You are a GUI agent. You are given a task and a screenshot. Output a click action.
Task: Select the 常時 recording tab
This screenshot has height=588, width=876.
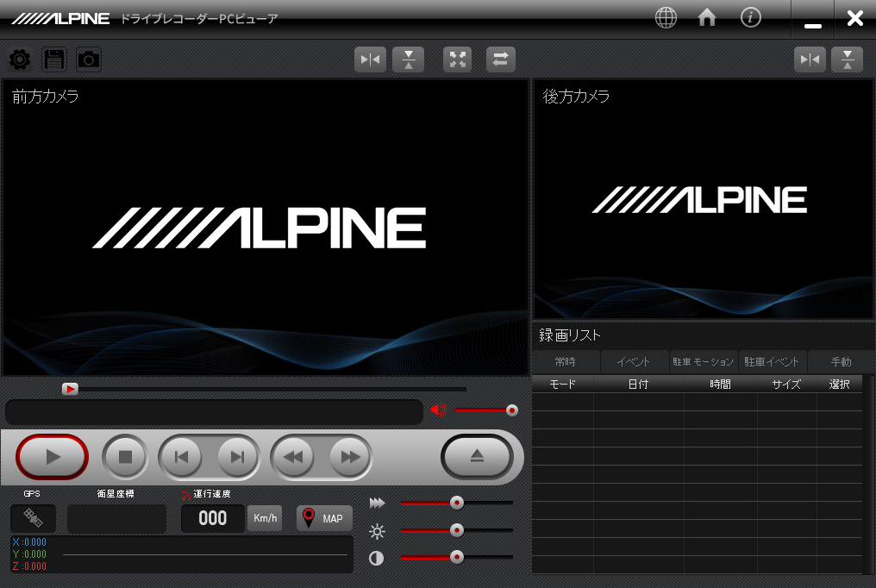(566, 362)
